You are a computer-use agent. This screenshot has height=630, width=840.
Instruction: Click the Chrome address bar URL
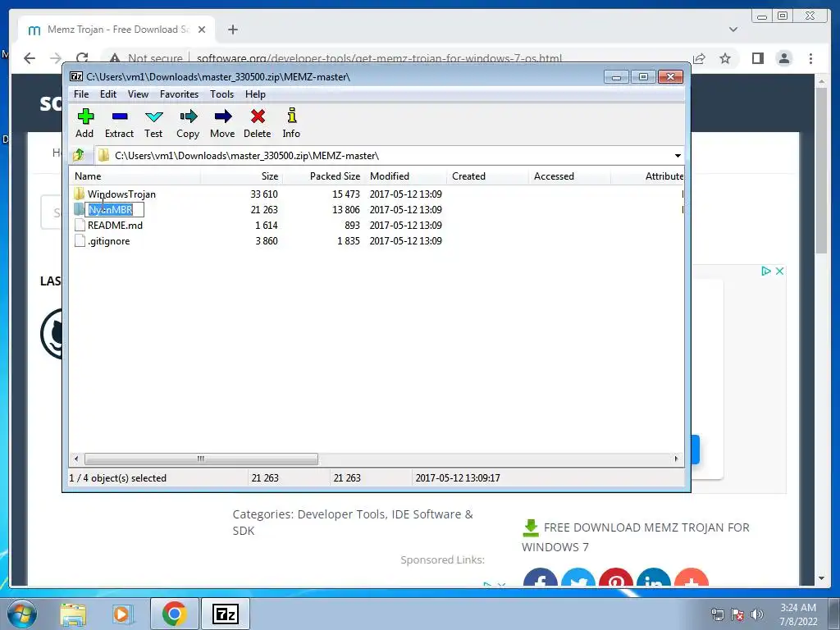[379, 58]
